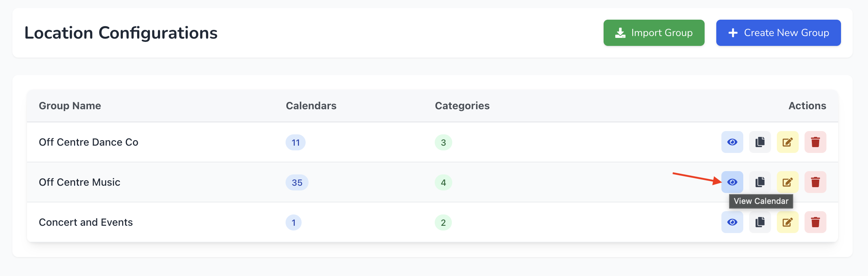Click the 11 calendars badge

[x=295, y=142]
